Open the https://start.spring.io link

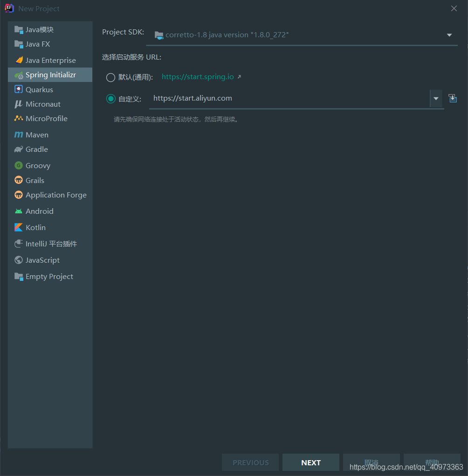pyautogui.click(x=198, y=77)
